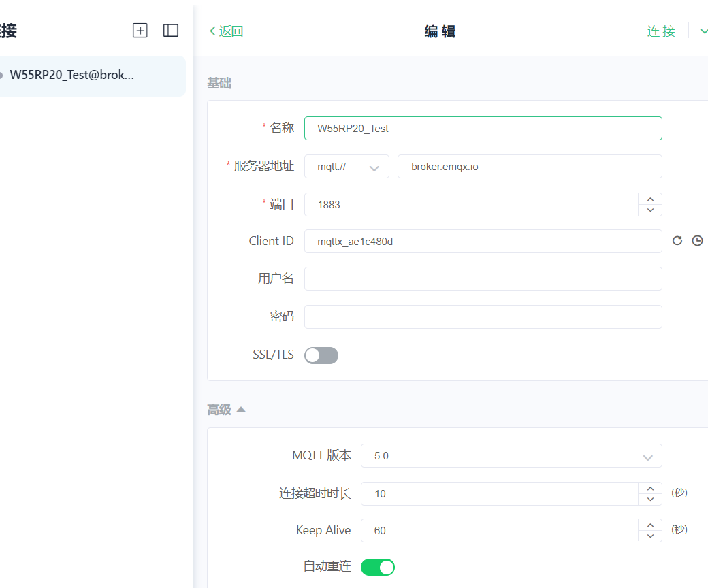This screenshot has width=708, height=588.
Task: Increase the connection timeout value
Action: click(650, 488)
